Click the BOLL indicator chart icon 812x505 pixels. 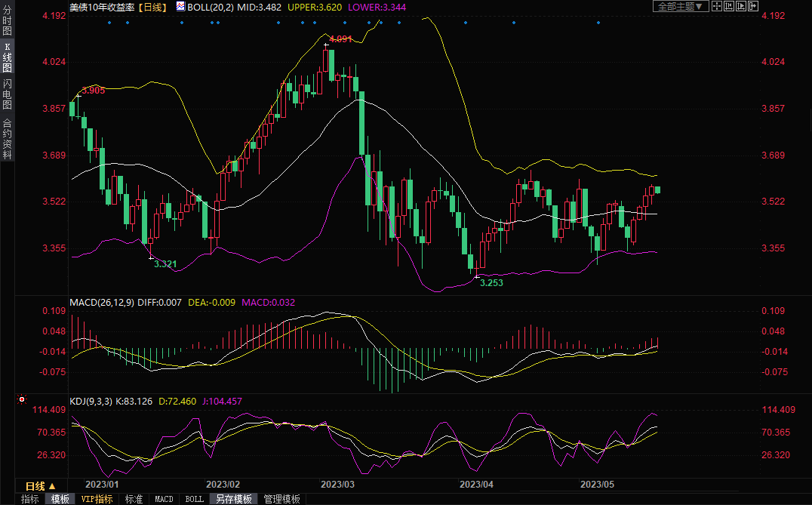click(x=180, y=6)
